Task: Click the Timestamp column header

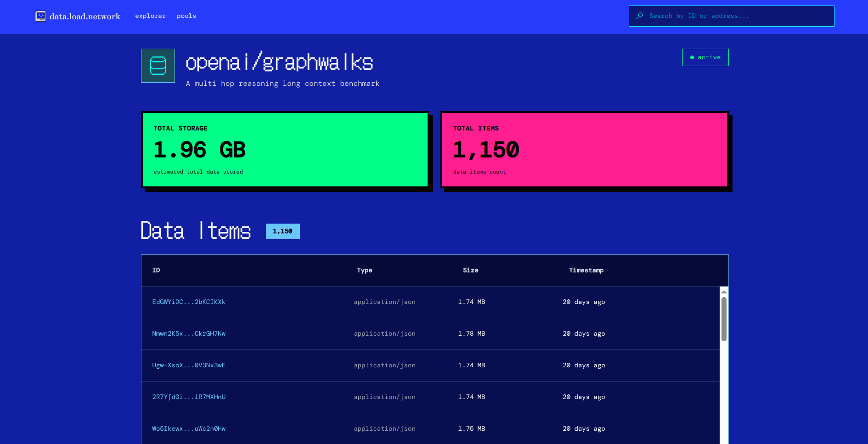Action: point(586,270)
